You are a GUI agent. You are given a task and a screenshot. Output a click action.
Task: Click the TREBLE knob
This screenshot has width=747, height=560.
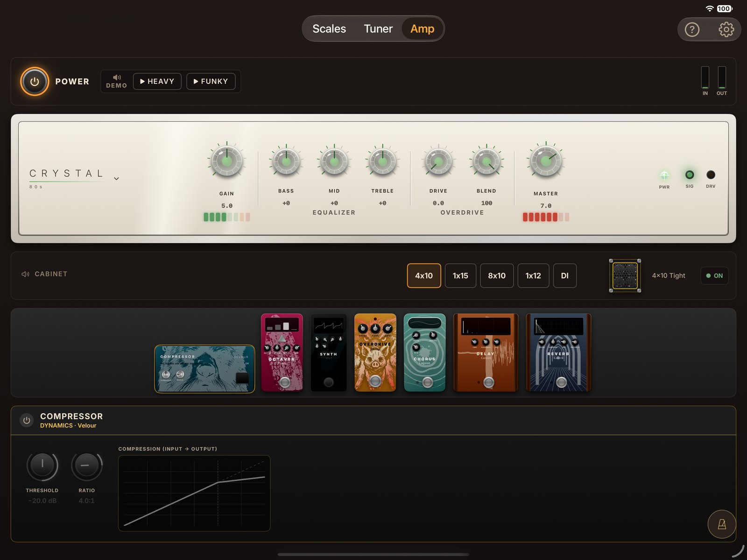coord(382,161)
